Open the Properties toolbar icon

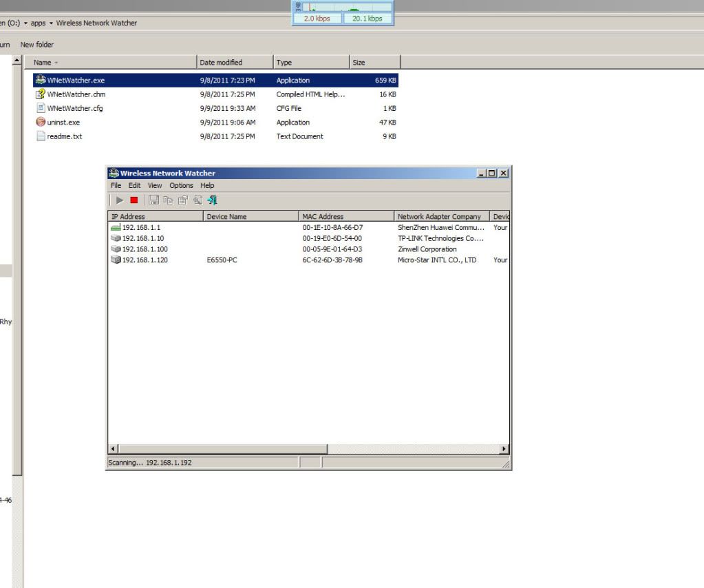point(182,200)
